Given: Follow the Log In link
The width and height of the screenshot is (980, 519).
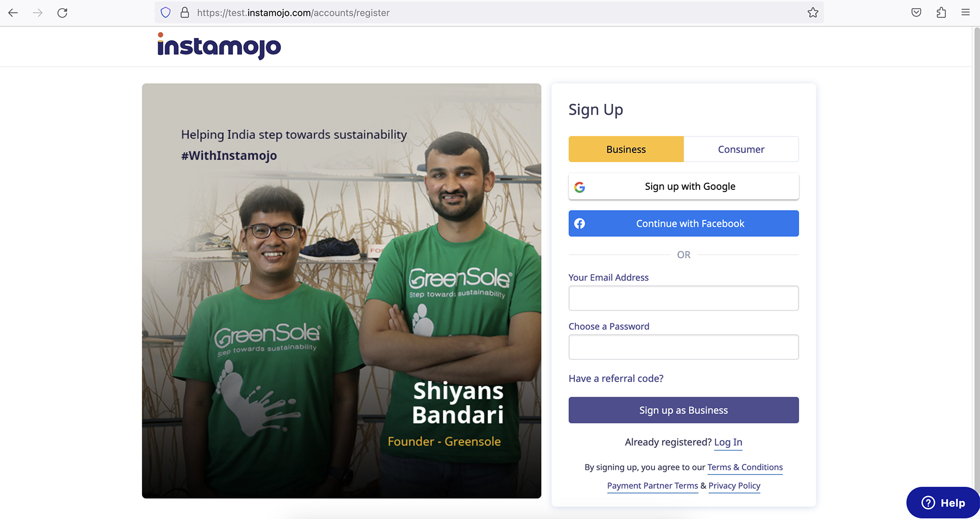Looking at the screenshot, I should coord(728,442).
